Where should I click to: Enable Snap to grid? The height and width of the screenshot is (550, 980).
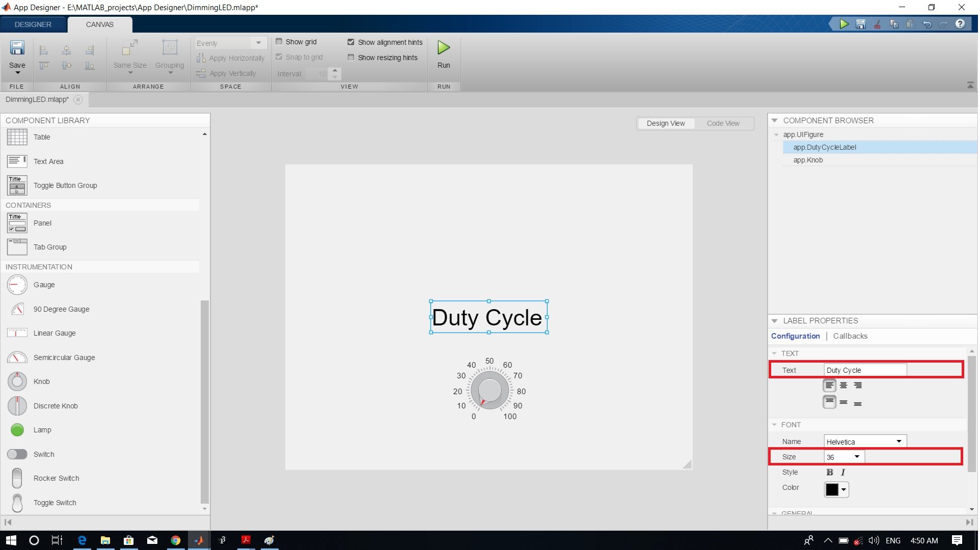pos(279,57)
